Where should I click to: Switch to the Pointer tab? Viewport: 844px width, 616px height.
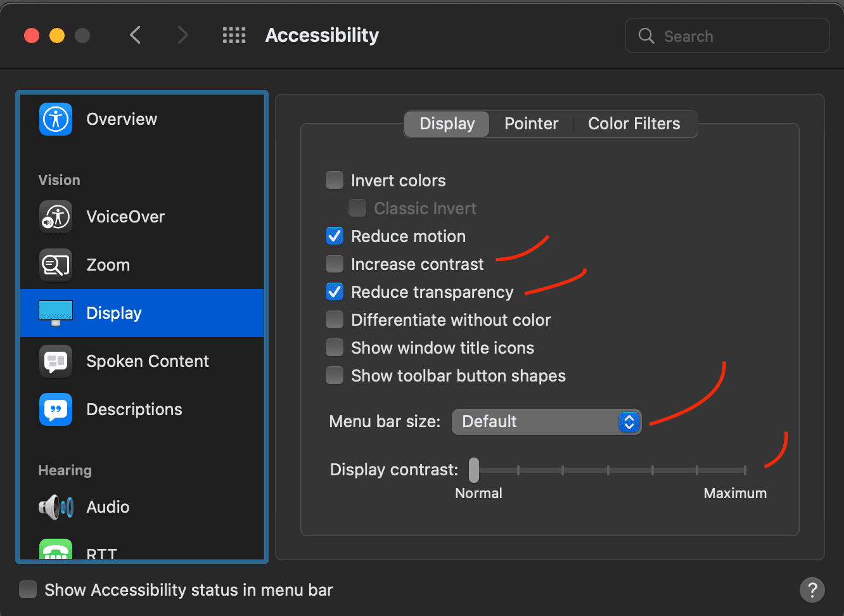click(x=531, y=124)
